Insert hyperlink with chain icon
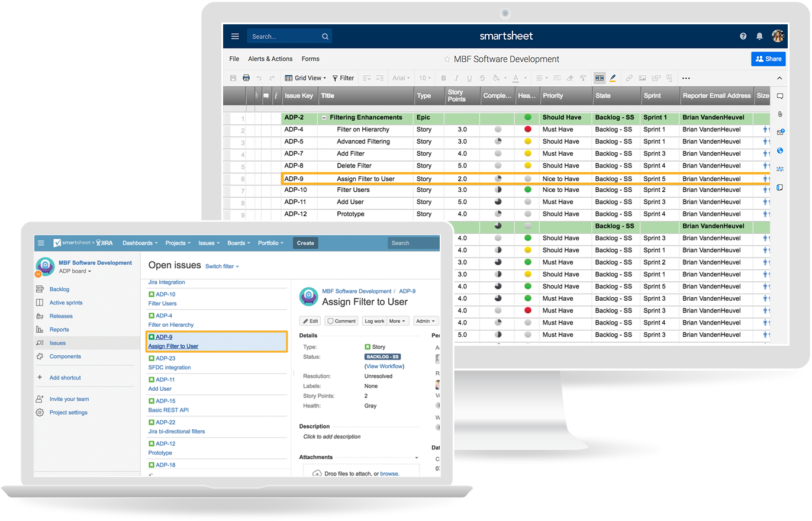The image size is (812, 521). pos(629,78)
